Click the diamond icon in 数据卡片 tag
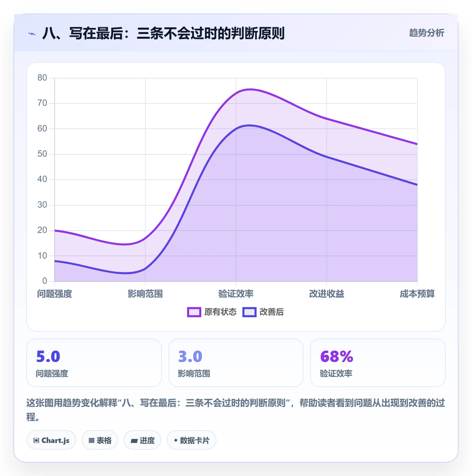The width and height of the screenshot is (472, 476). tap(176, 440)
